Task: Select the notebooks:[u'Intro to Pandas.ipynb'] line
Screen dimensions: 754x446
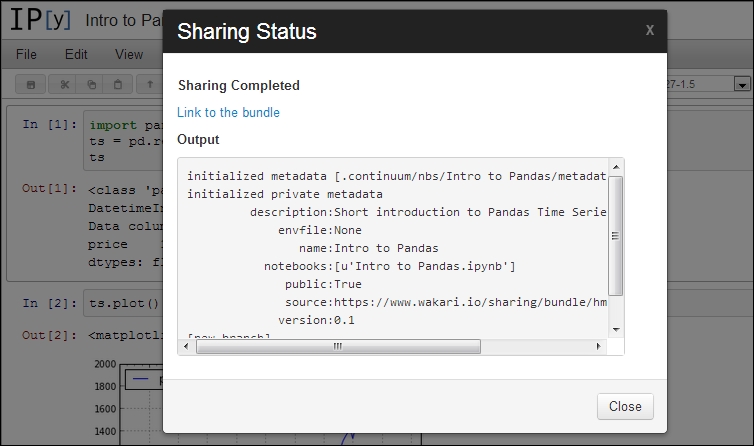Action: (390, 266)
